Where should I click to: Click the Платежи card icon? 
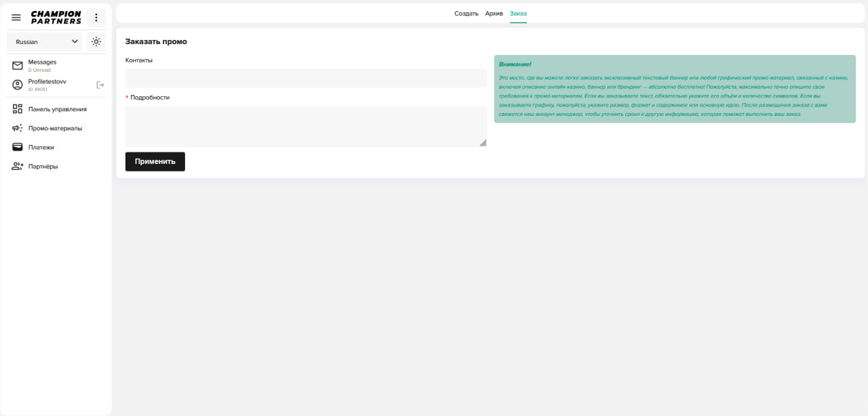click(x=18, y=147)
